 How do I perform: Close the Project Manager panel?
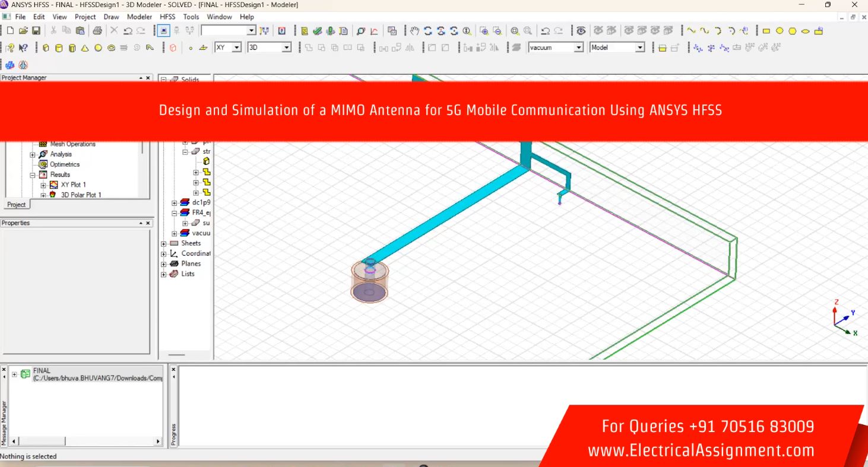148,78
